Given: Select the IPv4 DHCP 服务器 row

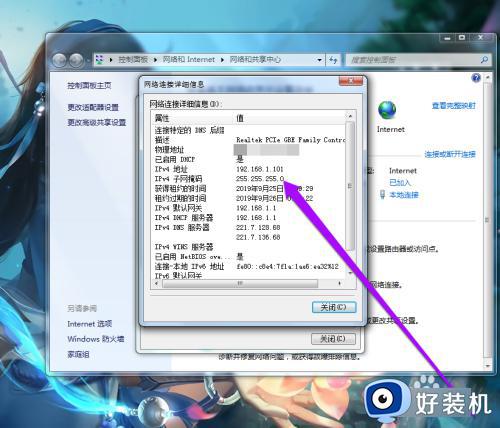Looking at the screenshot, I should (249, 218).
